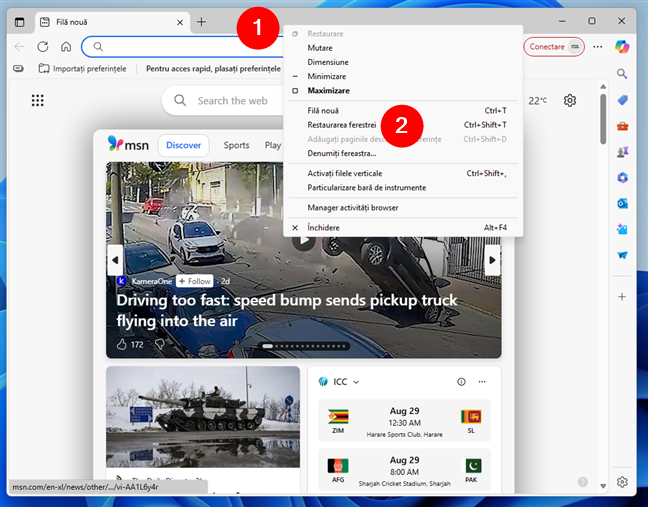Click the browser Refresh icon
Viewport: 648px width, 507px height.
pyautogui.click(x=43, y=46)
